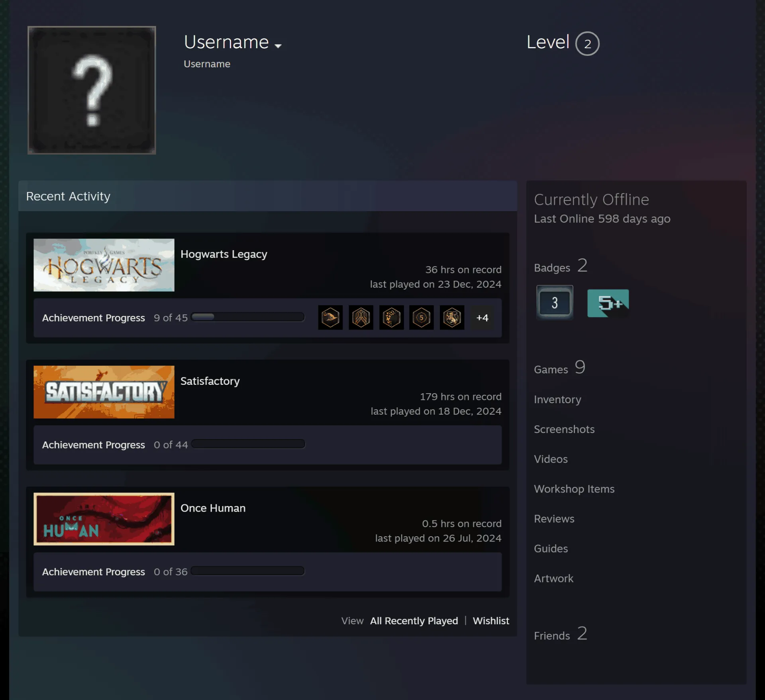This screenshot has width=765, height=700.
Task: Click the third Hogwarts Legacy achievement icon
Action: 391,318
